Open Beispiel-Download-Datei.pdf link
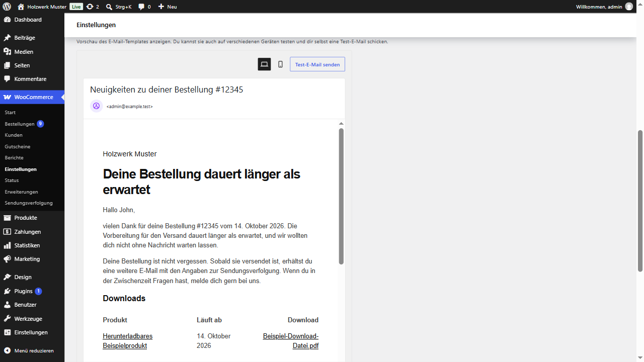Image resolution: width=644 pixels, height=362 pixels. tap(291, 341)
